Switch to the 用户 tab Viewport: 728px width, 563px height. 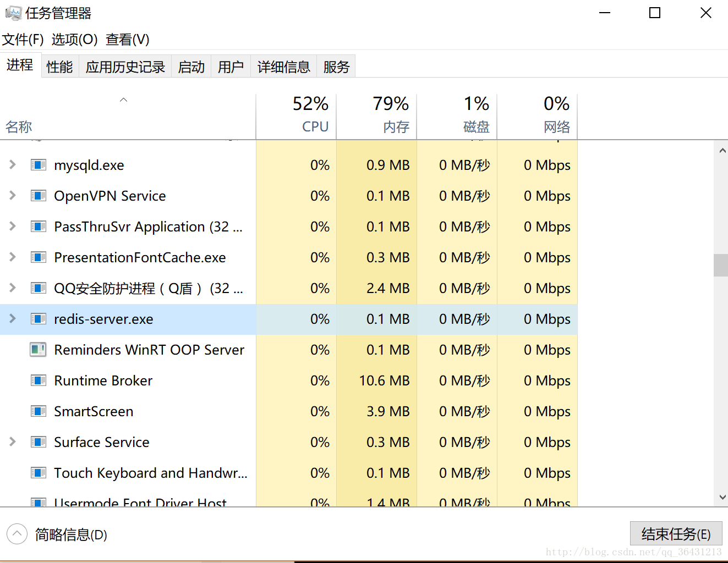[x=231, y=67]
